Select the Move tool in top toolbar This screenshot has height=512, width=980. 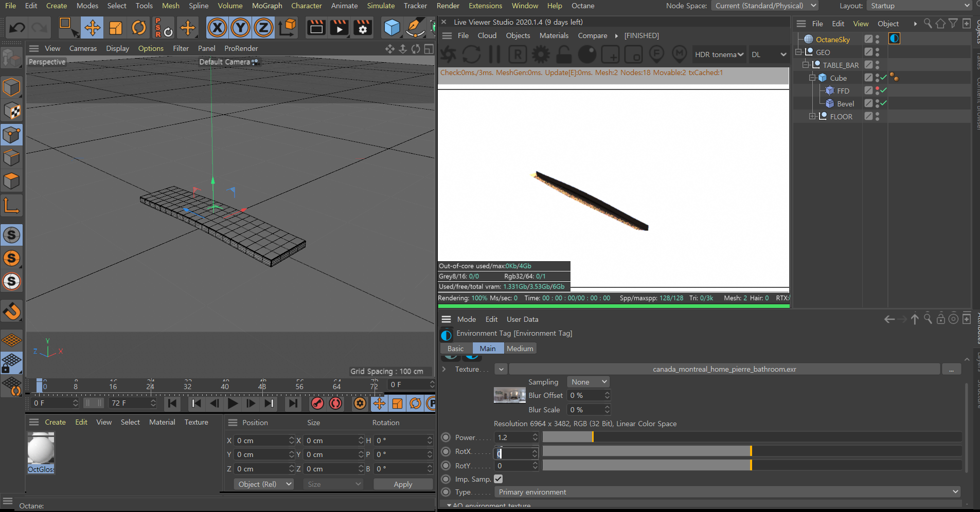click(93, 28)
